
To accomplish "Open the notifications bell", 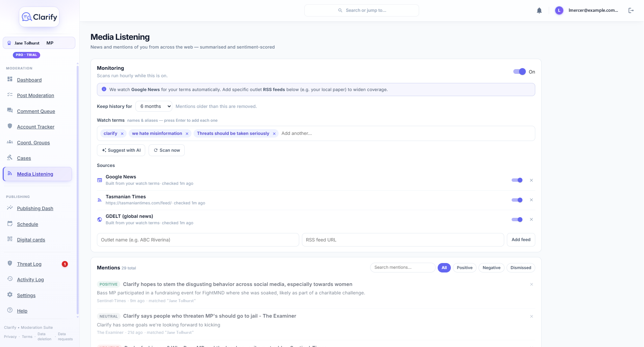I will (539, 10).
